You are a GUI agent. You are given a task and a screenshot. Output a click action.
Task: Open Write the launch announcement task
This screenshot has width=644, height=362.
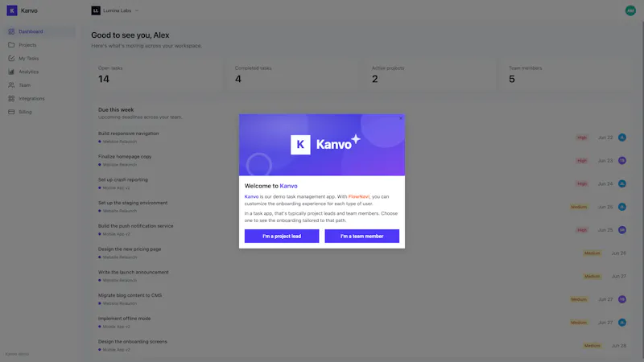tap(133, 272)
